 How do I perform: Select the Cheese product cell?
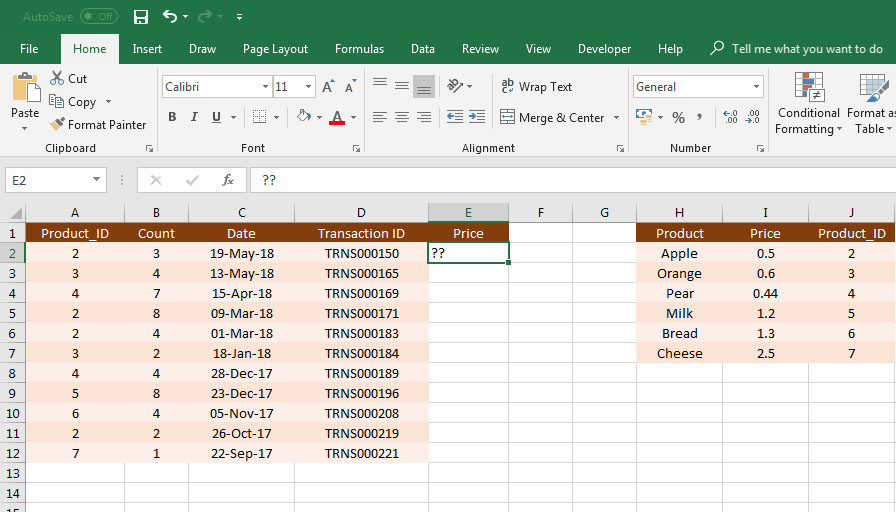click(x=679, y=353)
